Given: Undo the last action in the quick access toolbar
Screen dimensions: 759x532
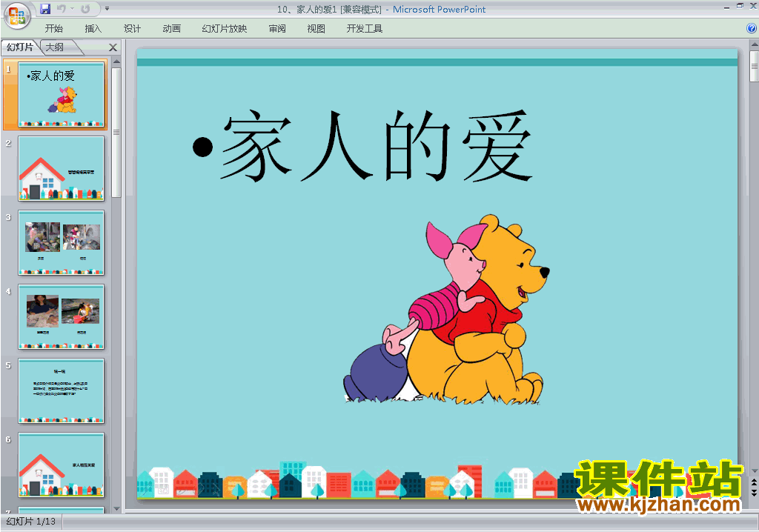Looking at the screenshot, I should click(x=62, y=9).
